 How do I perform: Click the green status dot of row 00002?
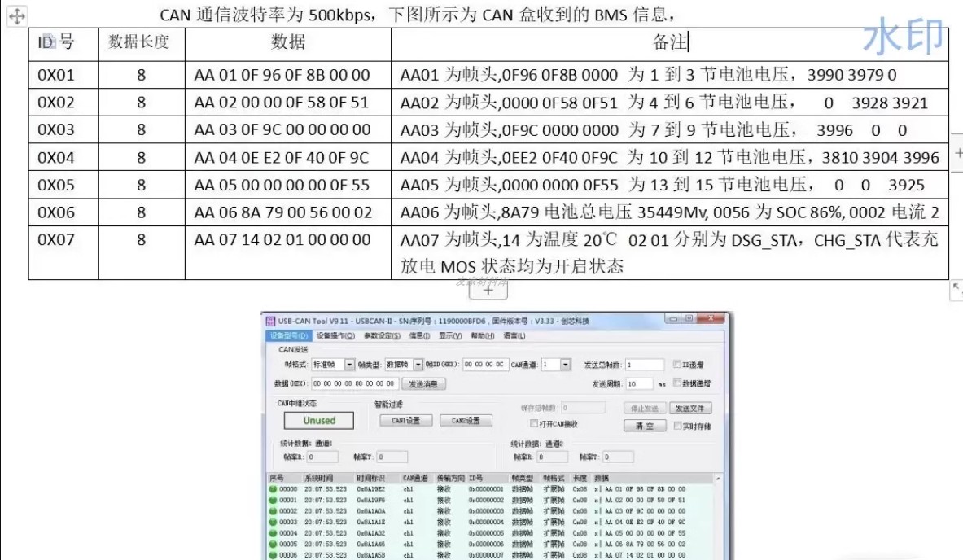[x=273, y=511]
